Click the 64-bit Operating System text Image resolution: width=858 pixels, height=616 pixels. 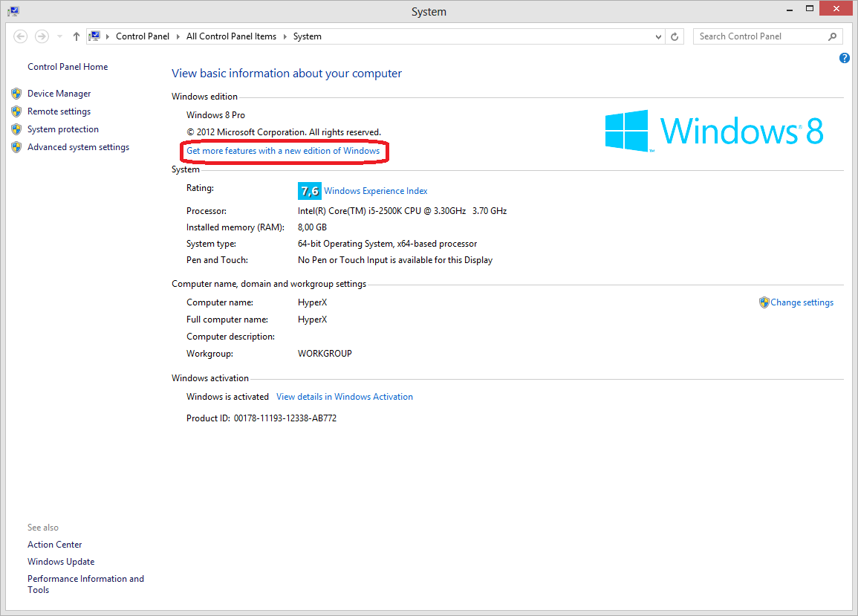(388, 244)
